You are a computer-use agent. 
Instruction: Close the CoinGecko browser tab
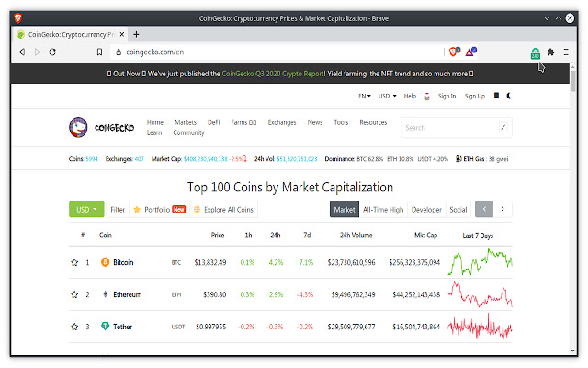[122, 35]
